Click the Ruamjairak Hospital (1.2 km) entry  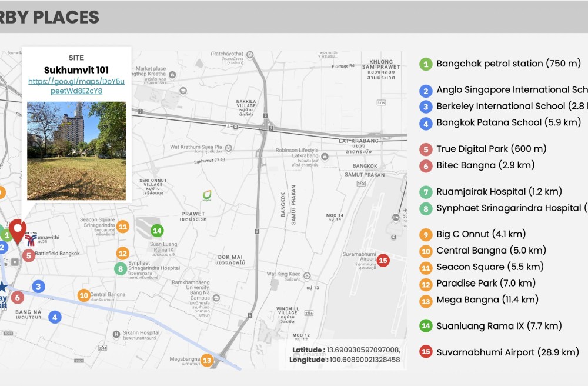point(499,191)
